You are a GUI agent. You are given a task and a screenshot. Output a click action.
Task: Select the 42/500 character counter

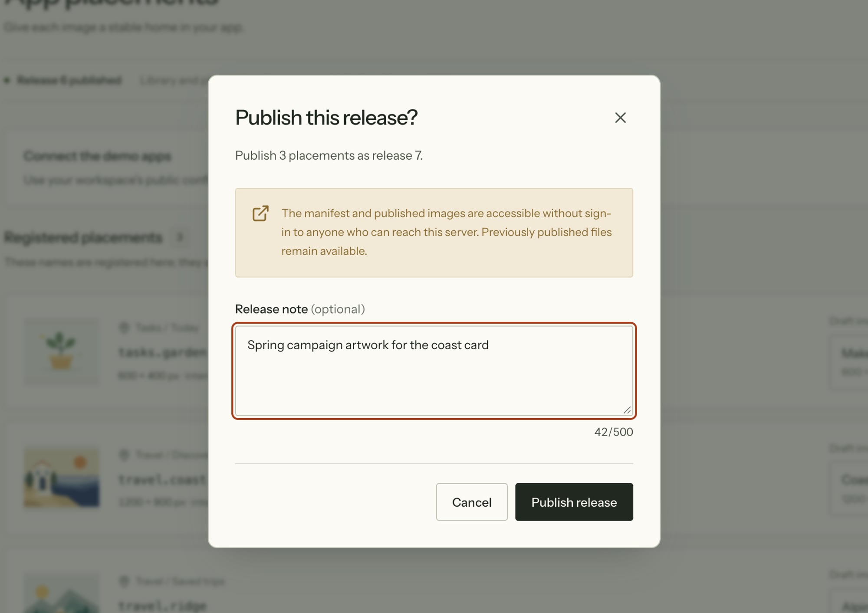[613, 432]
